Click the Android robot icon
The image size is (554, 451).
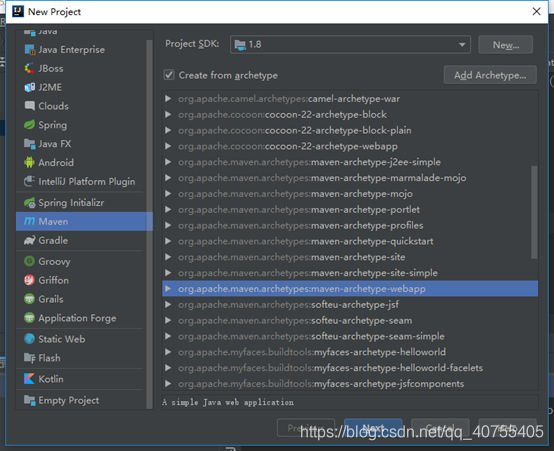[x=30, y=163]
